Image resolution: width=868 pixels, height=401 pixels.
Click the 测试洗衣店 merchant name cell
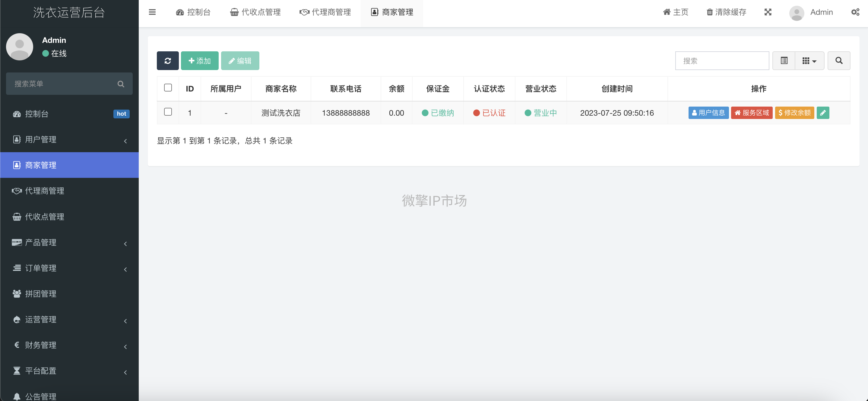coord(281,113)
